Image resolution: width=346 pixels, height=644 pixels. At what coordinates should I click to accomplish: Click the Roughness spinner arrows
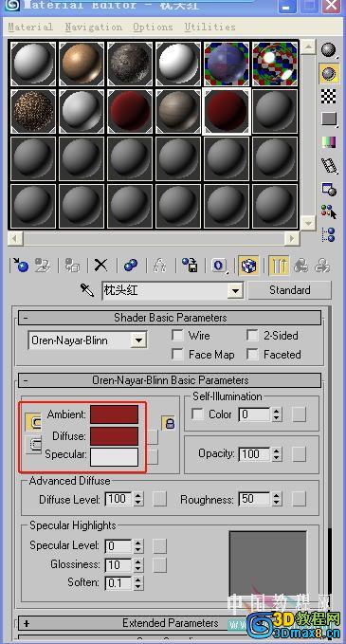(277, 500)
